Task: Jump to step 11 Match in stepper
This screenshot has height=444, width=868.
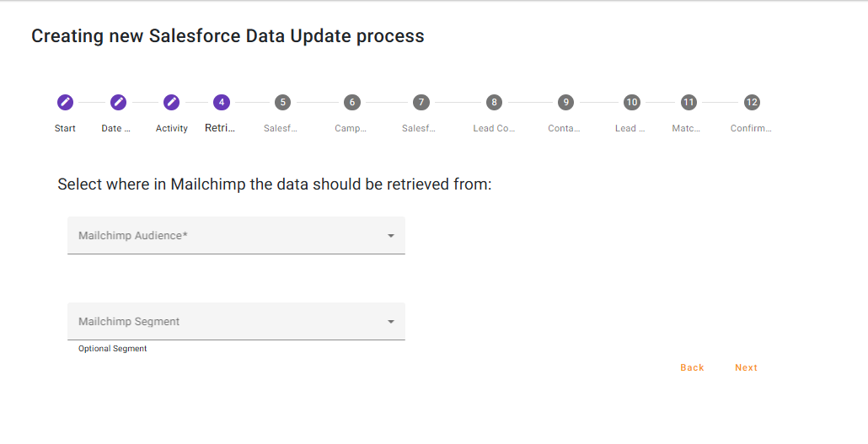Action: pyautogui.click(x=689, y=102)
